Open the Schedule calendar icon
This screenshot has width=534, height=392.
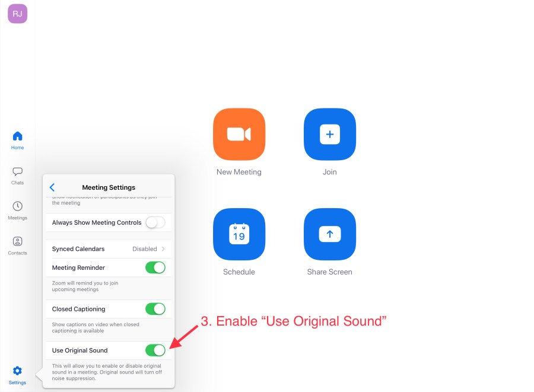point(239,234)
